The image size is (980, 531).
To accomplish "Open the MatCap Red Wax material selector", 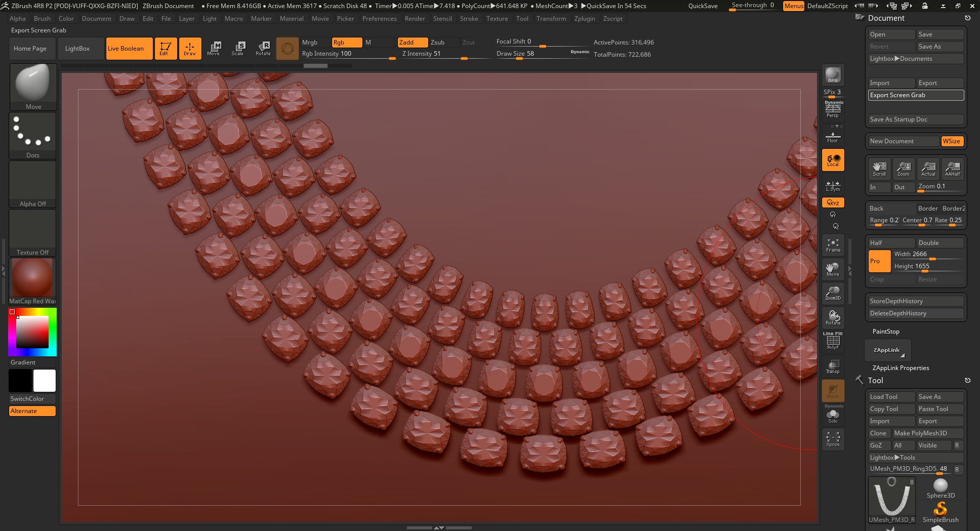I will pos(33,281).
